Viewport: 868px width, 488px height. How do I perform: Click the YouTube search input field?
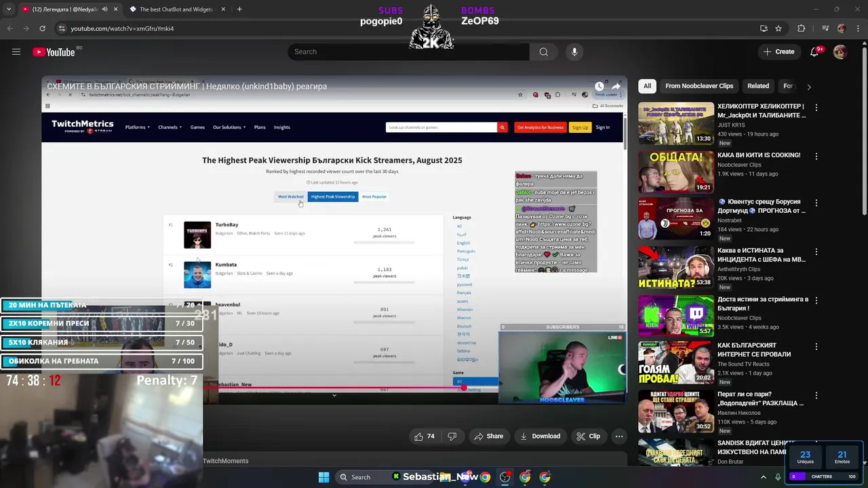point(409,52)
